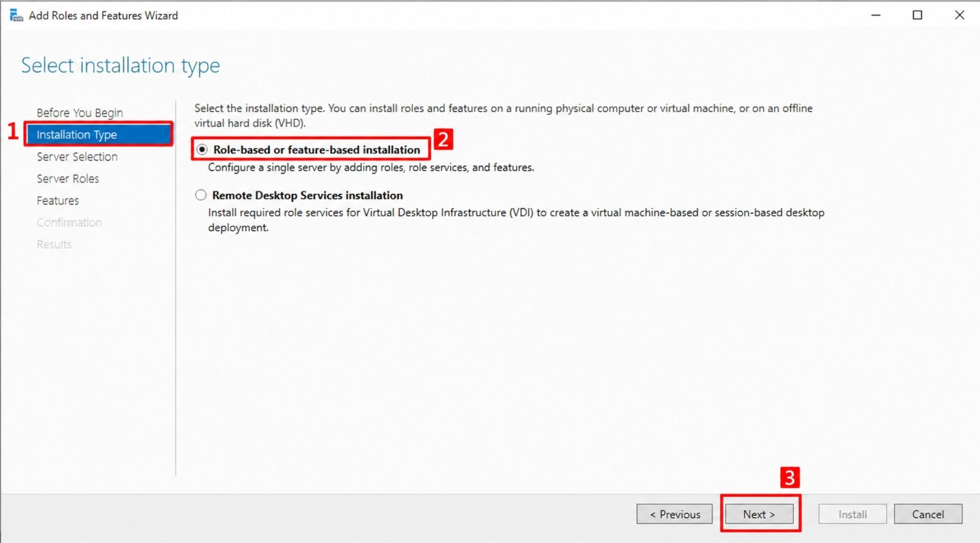Image resolution: width=980 pixels, height=543 pixels.
Task: Jump to the Features step
Action: 58,201
